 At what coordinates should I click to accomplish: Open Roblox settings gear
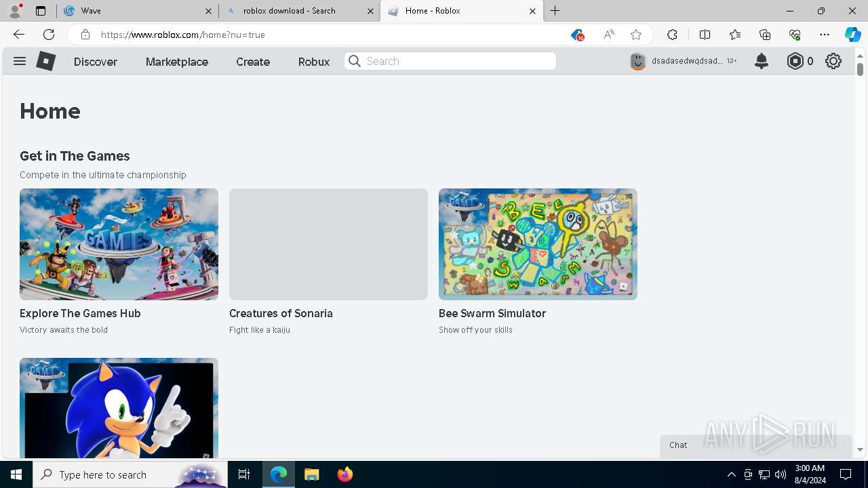pos(833,61)
